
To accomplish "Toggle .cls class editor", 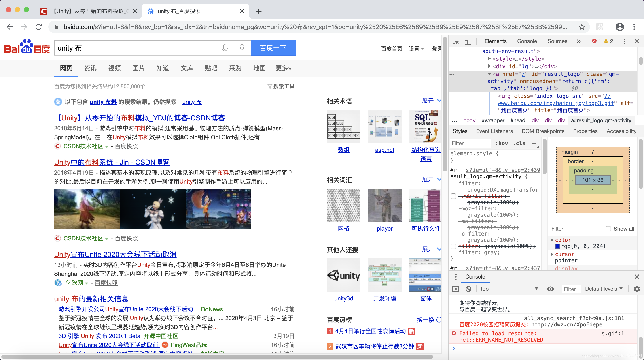I will click(519, 143).
